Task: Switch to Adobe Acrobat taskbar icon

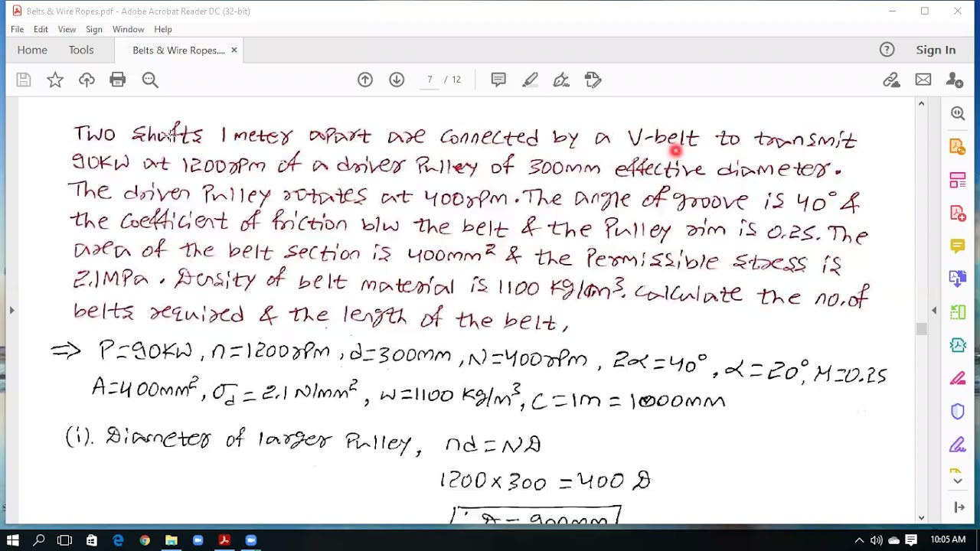Action: pos(224,540)
